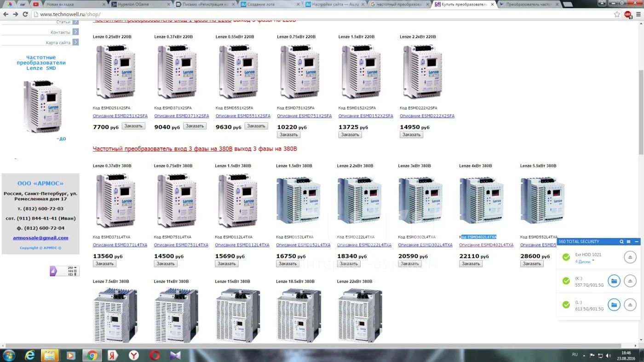Open the Контакты sidebar link
Viewport: 644px width, 362px height.
60,33
